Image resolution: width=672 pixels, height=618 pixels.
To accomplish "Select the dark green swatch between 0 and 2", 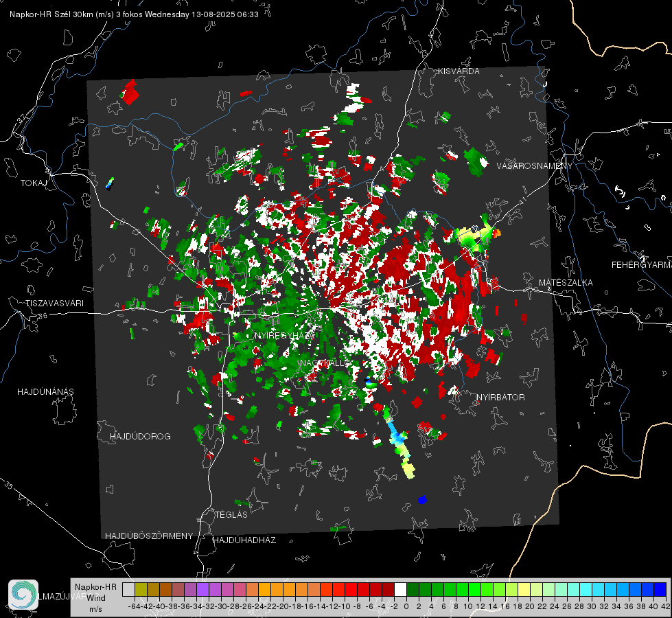I will click(x=413, y=589).
